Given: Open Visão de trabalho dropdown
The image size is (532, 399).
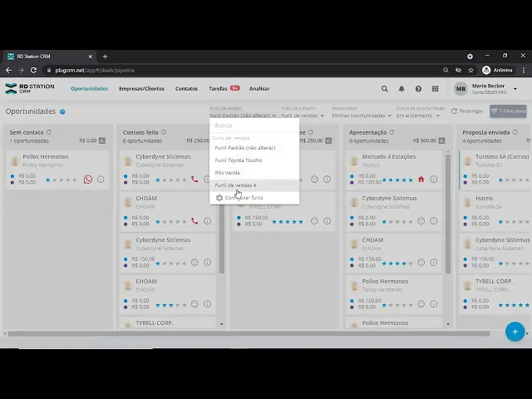Looking at the screenshot, I should pyautogui.click(x=302, y=116).
